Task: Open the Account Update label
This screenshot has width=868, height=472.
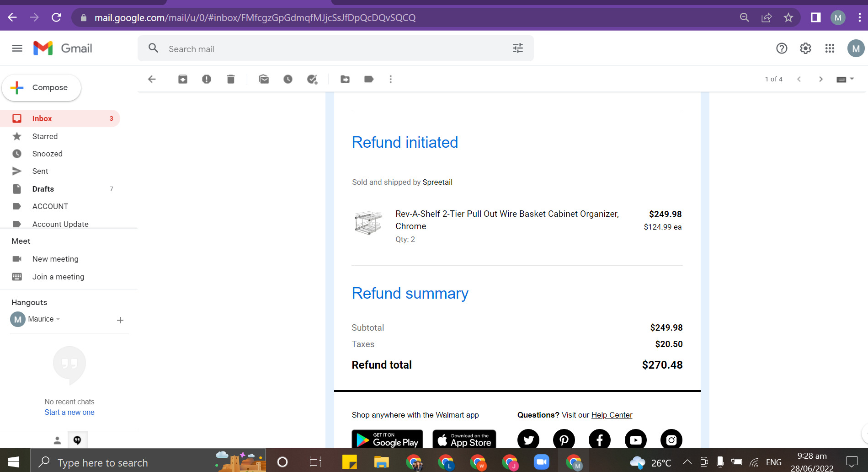Action: (x=60, y=224)
